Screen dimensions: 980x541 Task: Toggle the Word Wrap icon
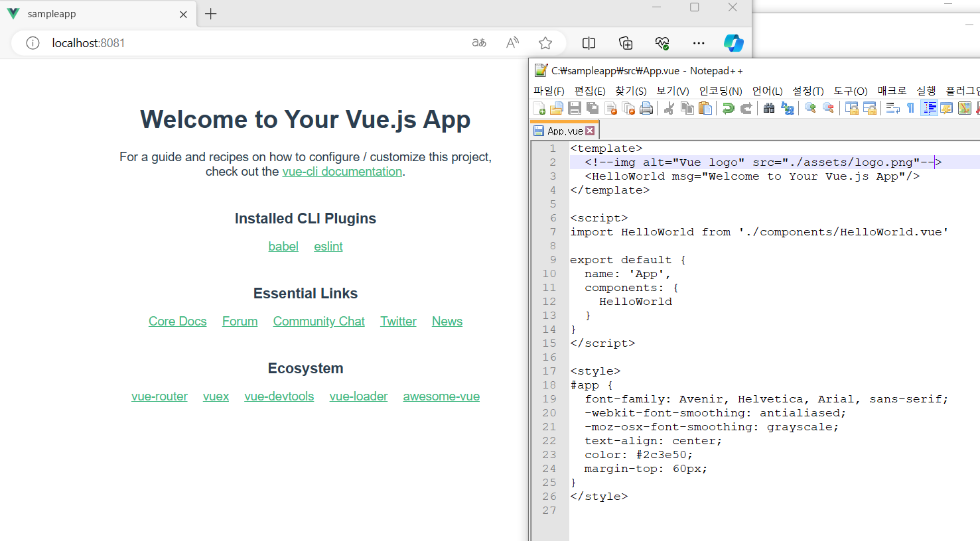pyautogui.click(x=892, y=108)
